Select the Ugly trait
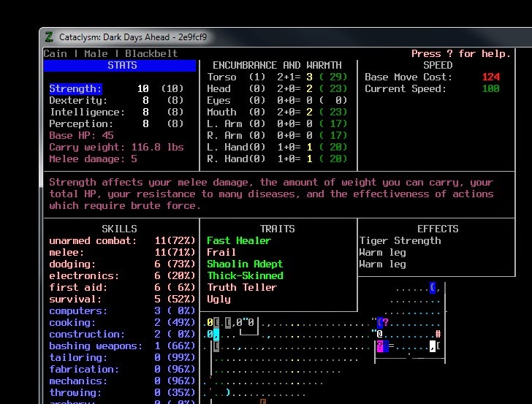This screenshot has height=404, width=532. 218,300
